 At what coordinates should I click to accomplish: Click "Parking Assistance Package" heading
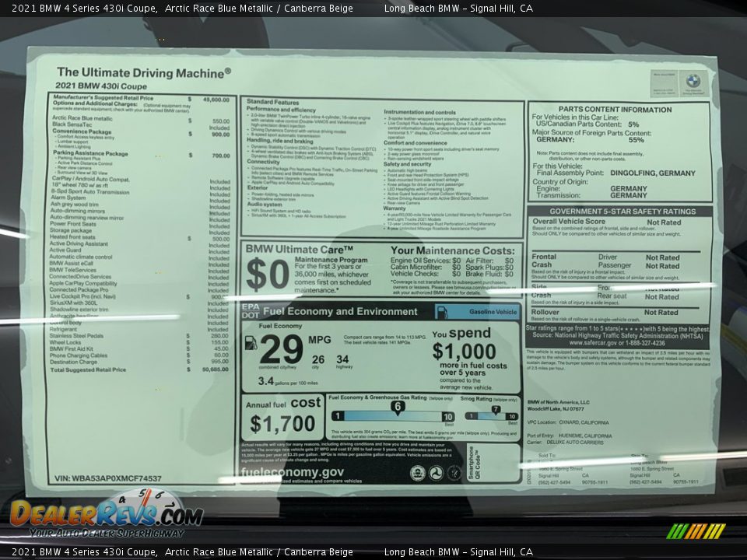coord(90,153)
